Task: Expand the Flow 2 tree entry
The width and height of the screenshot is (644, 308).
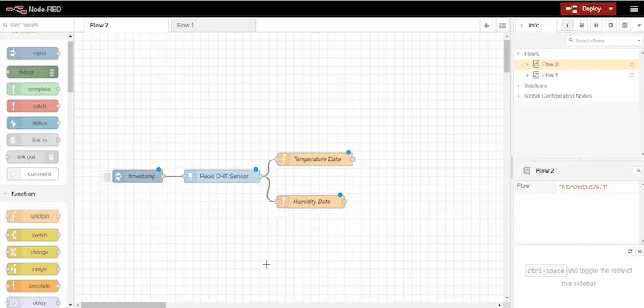Action: click(528, 65)
